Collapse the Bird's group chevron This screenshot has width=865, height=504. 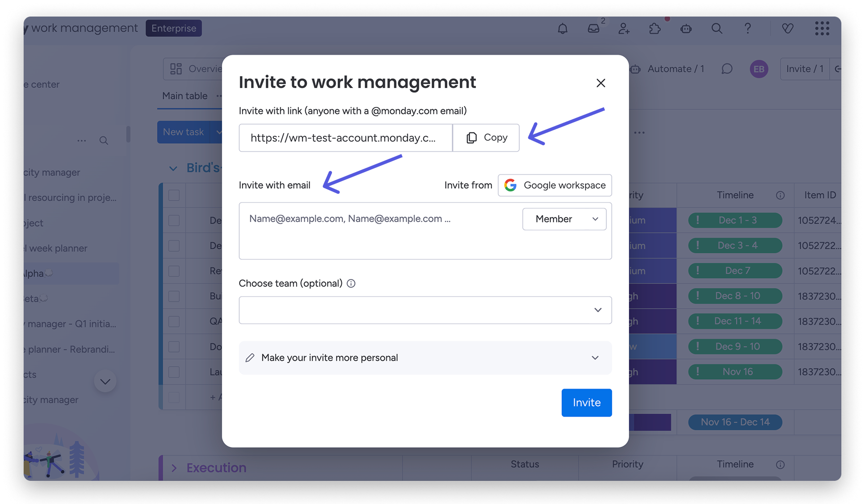(173, 168)
